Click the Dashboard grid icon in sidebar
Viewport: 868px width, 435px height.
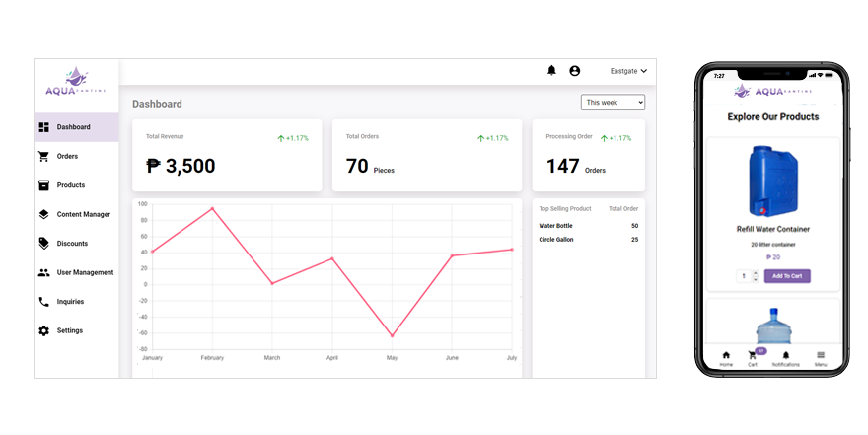pyautogui.click(x=43, y=127)
